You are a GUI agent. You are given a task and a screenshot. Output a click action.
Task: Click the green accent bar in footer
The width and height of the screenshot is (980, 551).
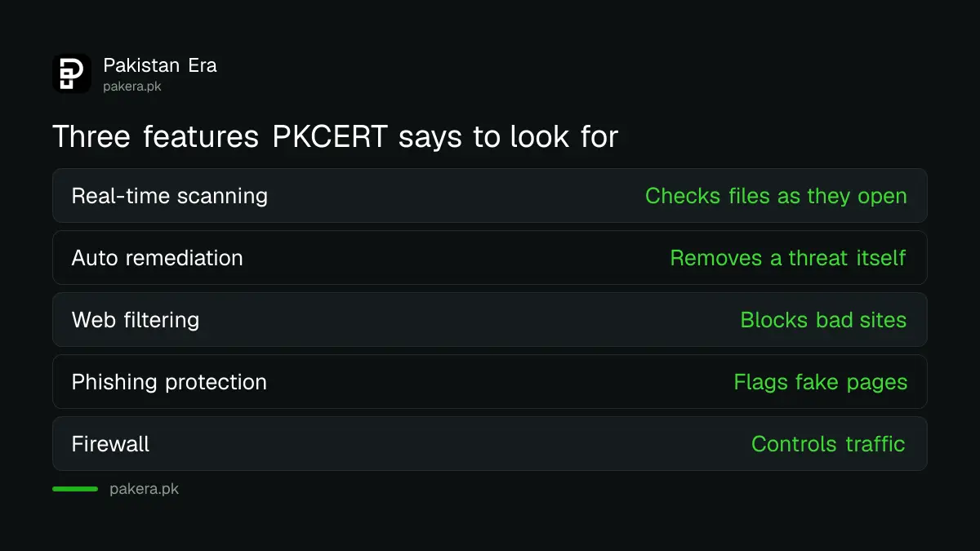pos(75,489)
